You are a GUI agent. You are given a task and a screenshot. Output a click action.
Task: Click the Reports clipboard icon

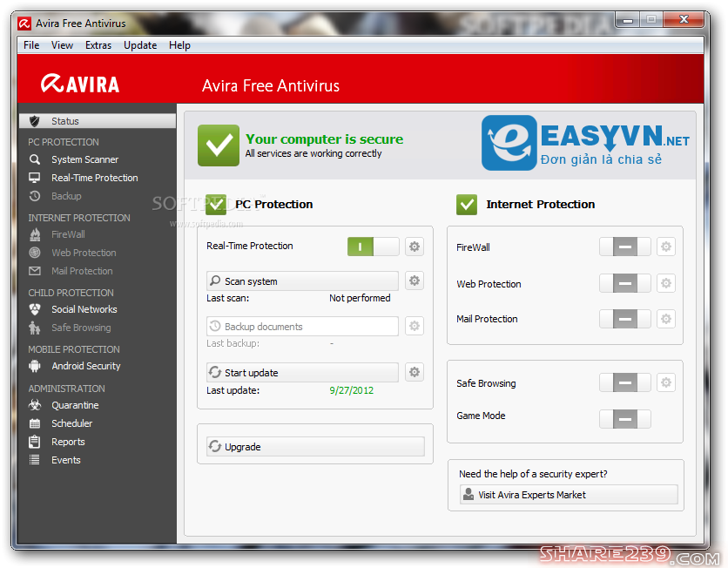tap(34, 442)
